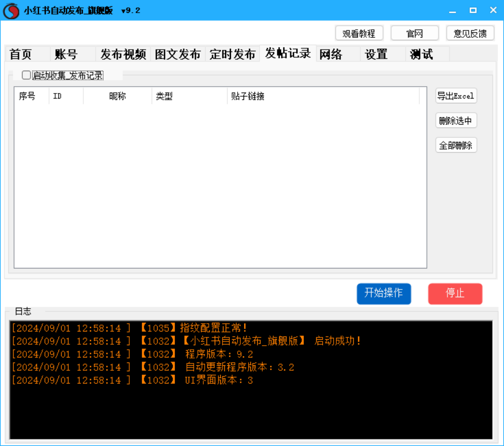Image resolution: width=504 pixels, height=446 pixels.
Task: Maximize the application window
Action: (x=473, y=10)
